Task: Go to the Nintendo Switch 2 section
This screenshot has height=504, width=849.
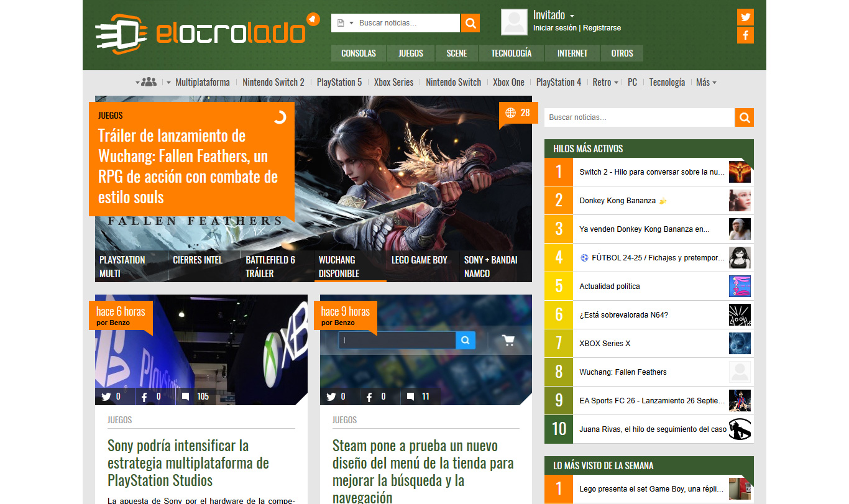Action: click(273, 82)
